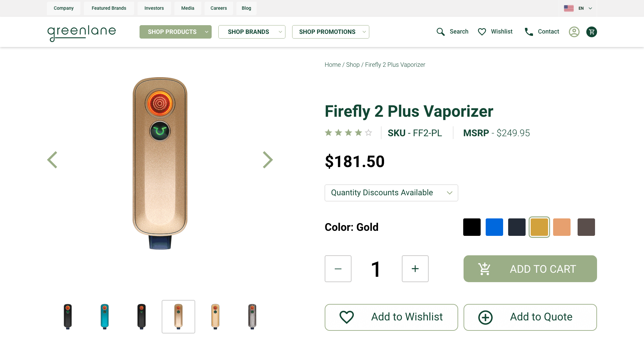
Task: Select the blue color swatch
Action: [494, 227]
